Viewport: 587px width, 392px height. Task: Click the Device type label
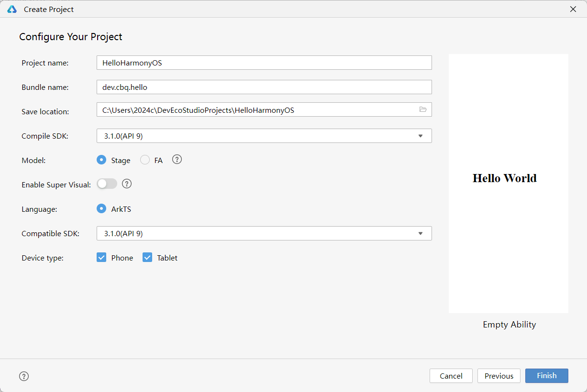[x=43, y=258]
